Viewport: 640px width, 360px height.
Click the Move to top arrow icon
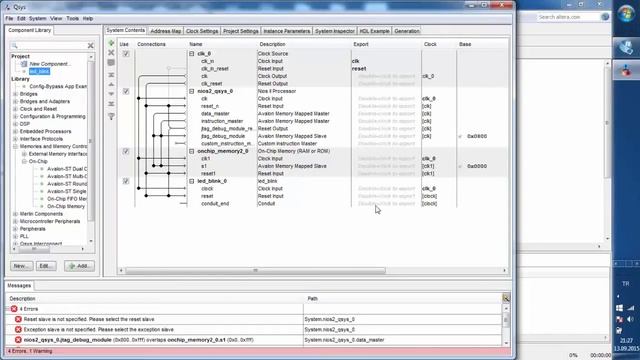pyautogui.click(x=111, y=75)
